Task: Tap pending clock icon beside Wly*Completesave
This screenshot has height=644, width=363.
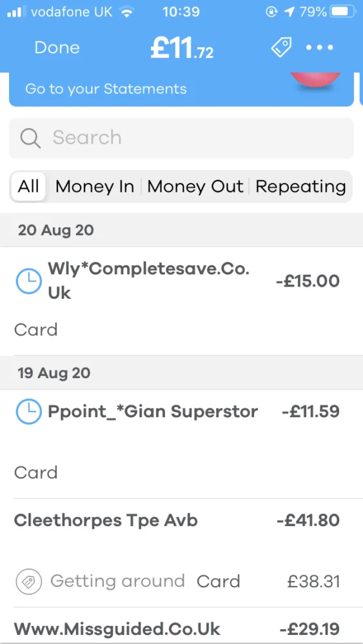Action: [29, 281]
